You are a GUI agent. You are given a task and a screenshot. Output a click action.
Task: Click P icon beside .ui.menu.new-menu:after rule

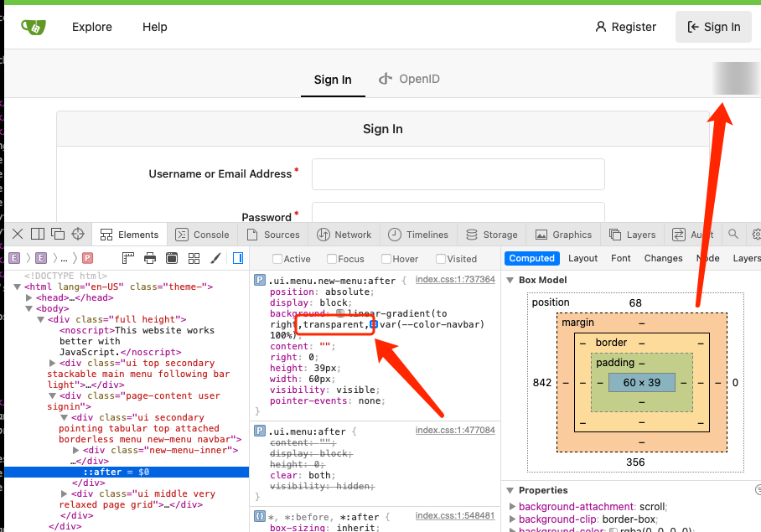tap(260, 280)
